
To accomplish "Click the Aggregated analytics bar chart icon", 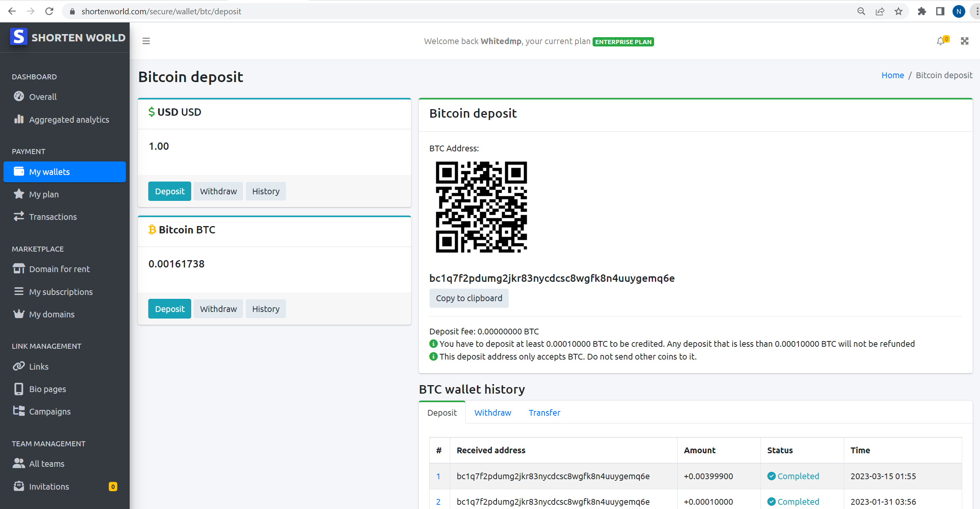I will (x=19, y=119).
